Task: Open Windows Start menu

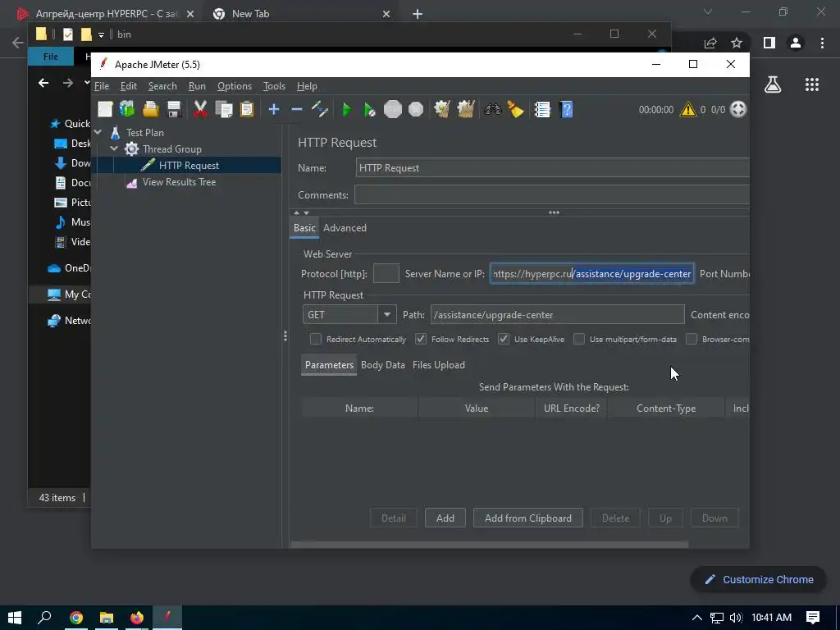Action: tap(15, 618)
